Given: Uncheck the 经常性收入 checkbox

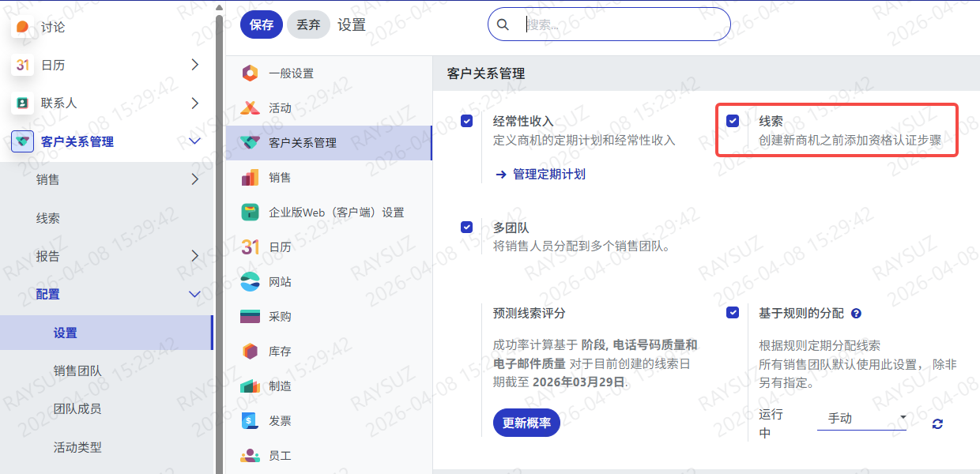Looking at the screenshot, I should (x=466, y=121).
